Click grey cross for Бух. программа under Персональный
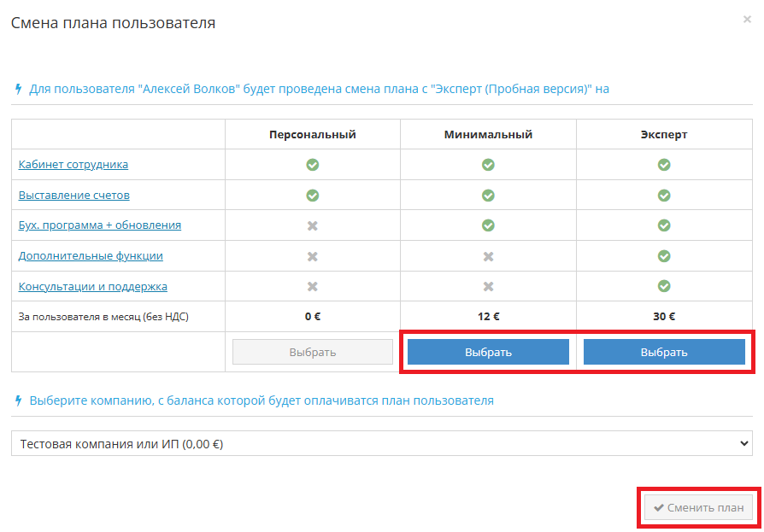 point(313,225)
